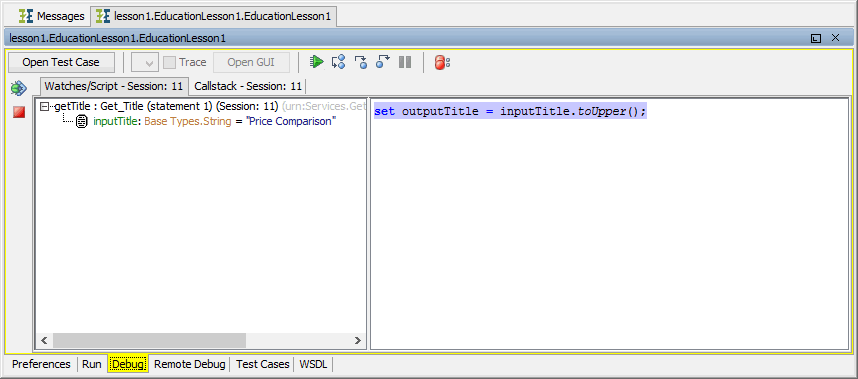The height and width of the screenshot is (379, 858).
Task: Click the inputTitle variable icon
Action: click(x=82, y=121)
